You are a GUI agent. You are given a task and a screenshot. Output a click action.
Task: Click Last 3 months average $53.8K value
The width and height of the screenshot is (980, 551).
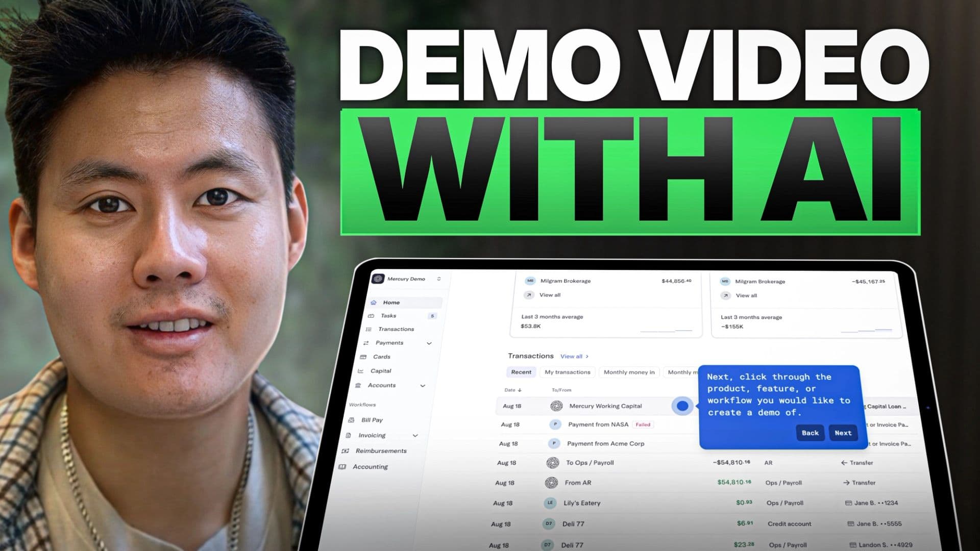[x=530, y=327]
